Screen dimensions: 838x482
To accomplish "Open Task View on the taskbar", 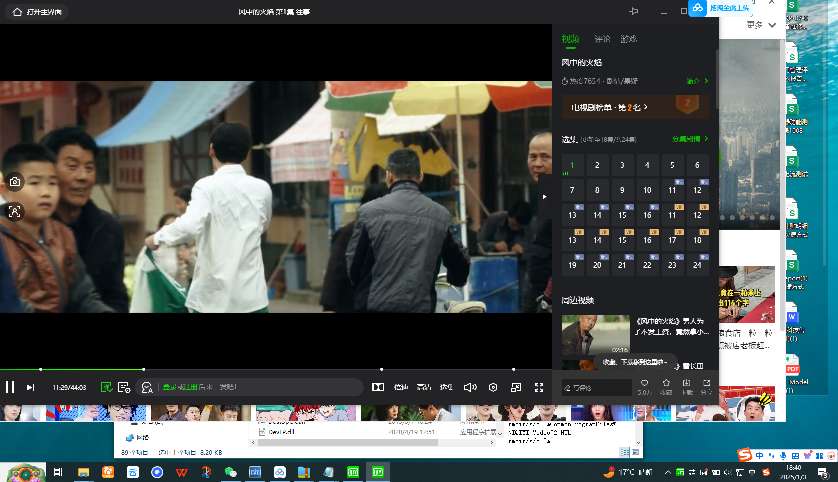I will 58,472.
